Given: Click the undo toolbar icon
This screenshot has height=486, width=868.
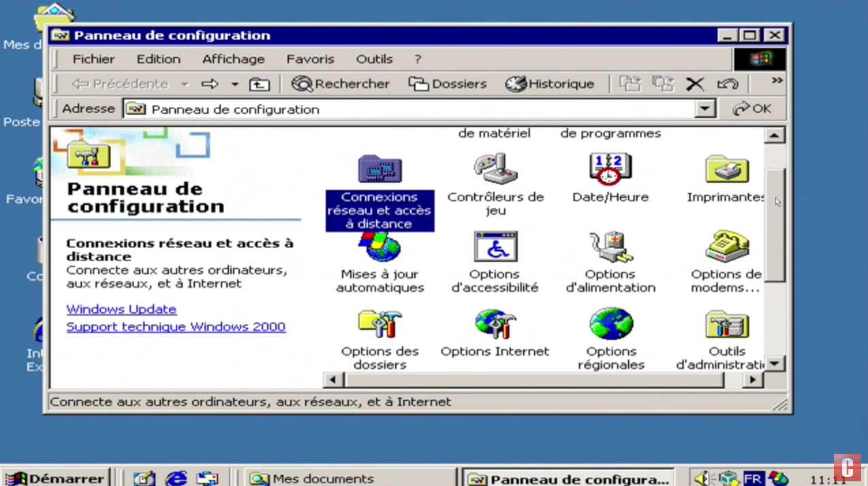Looking at the screenshot, I should [728, 84].
